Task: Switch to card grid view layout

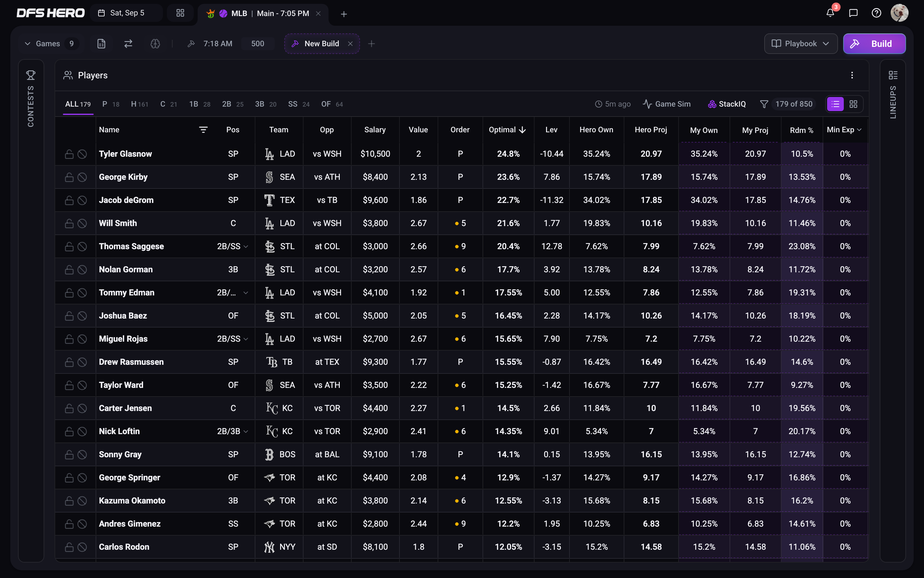Action: click(x=853, y=104)
